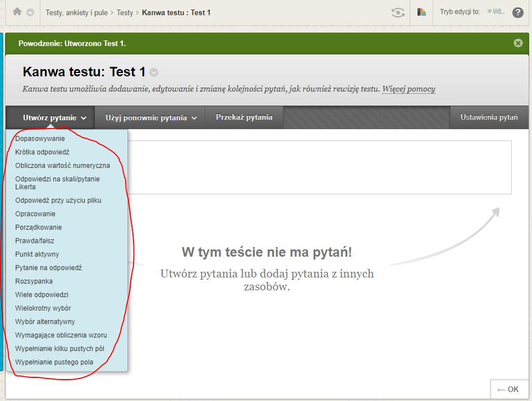Image resolution: width=532 pixels, height=401 pixels.
Task: Pick Obliczona wartość numeryczna
Action: click(62, 166)
